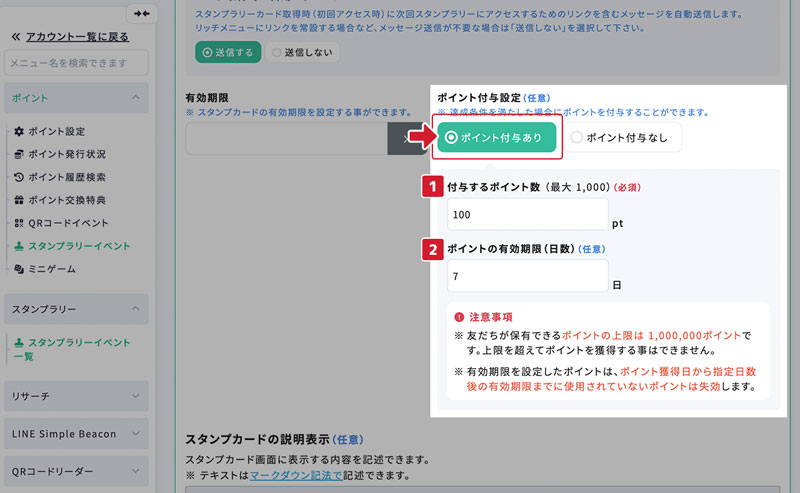The image size is (800, 493).
Task: Expand the リサーチ sidebar section
Action: (x=135, y=396)
